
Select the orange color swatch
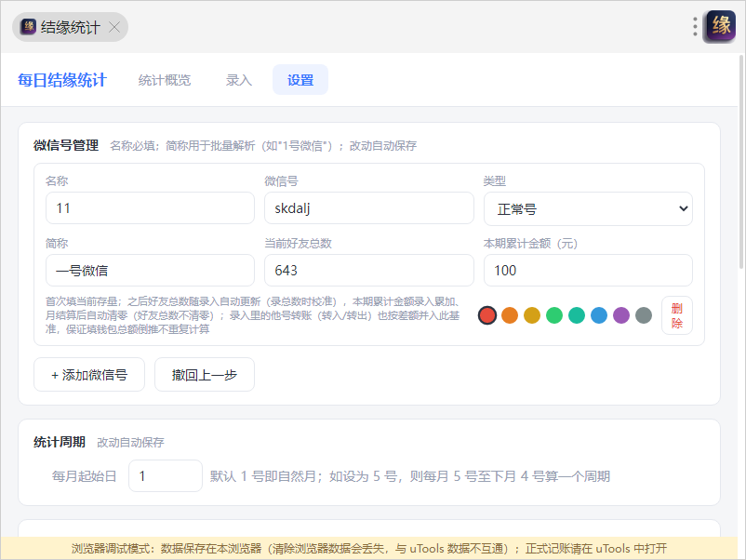click(x=510, y=315)
